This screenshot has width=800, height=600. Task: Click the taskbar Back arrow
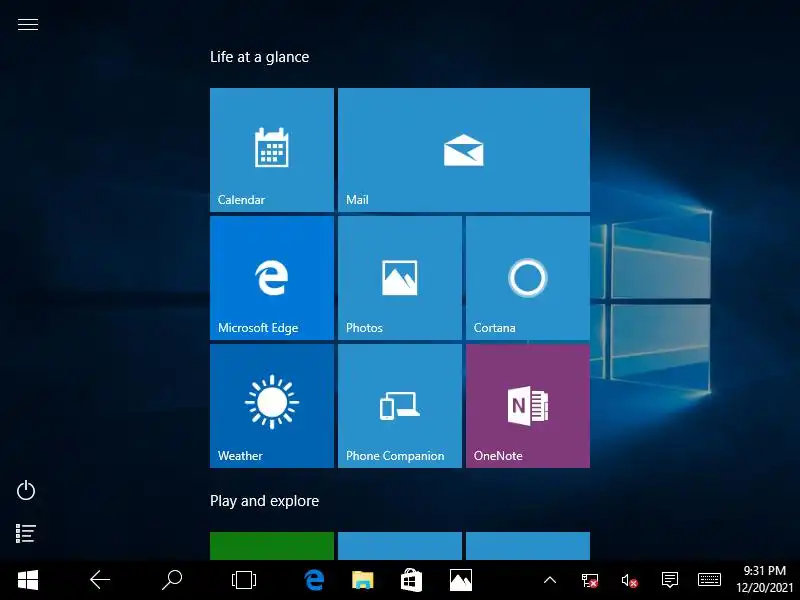(100, 580)
